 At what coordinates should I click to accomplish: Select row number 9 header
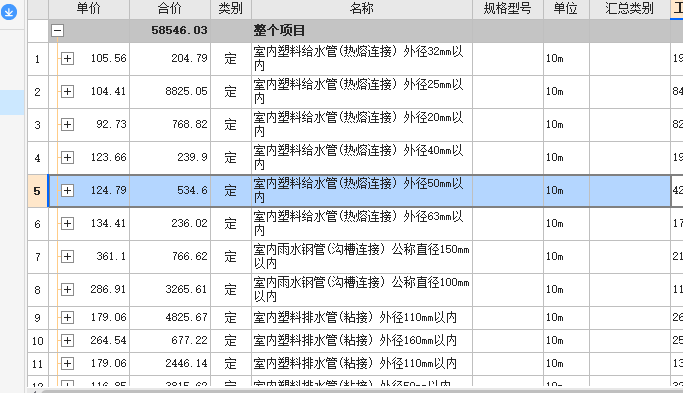click(38, 318)
